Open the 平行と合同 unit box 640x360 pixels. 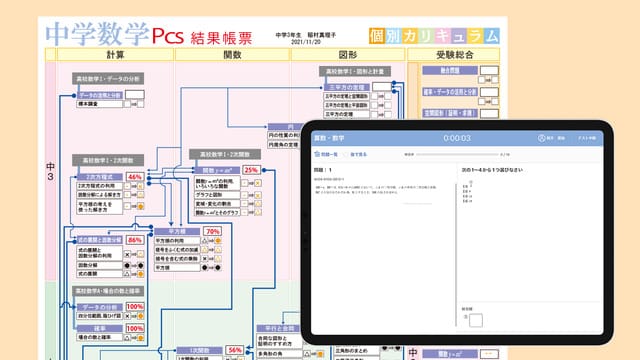(x=279, y=329)
